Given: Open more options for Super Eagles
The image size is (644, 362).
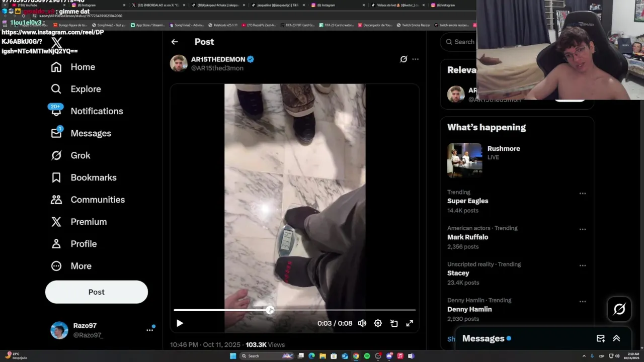Looking at the screenshot, I should pos(582,194).
